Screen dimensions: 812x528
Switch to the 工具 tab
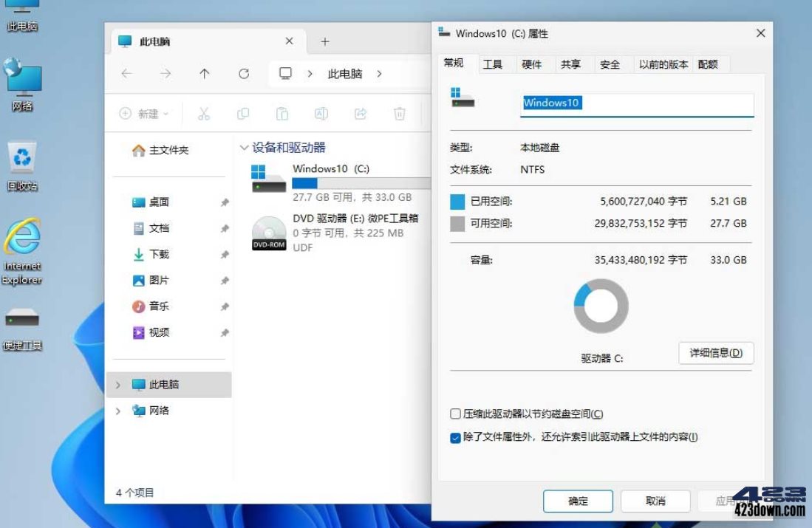[x=493, y=64]
